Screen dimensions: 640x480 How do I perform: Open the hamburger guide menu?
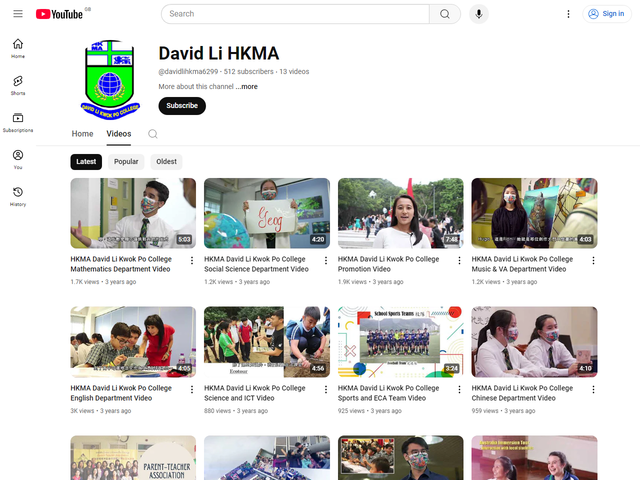point(17,14)
